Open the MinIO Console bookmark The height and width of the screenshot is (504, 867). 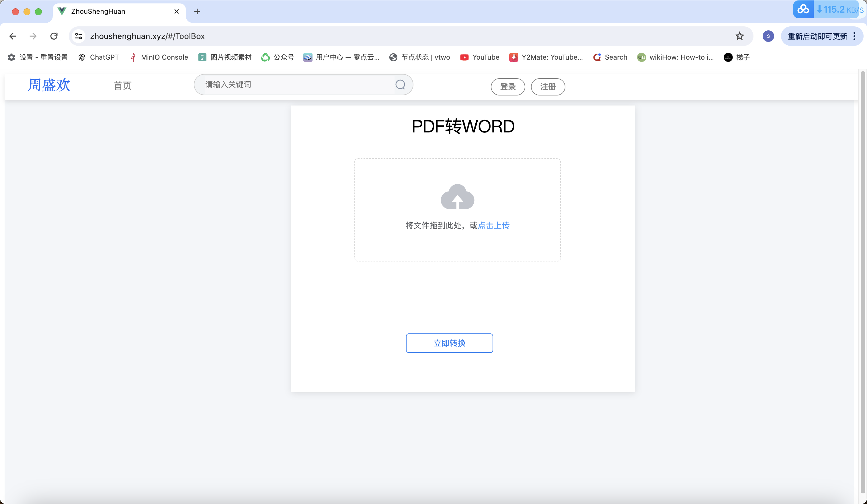pos(159,57)
